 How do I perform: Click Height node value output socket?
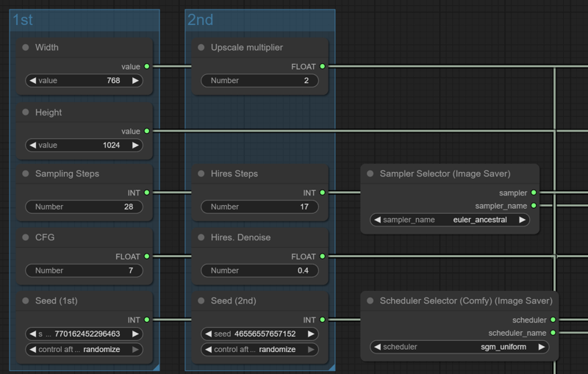coord(147,131)
